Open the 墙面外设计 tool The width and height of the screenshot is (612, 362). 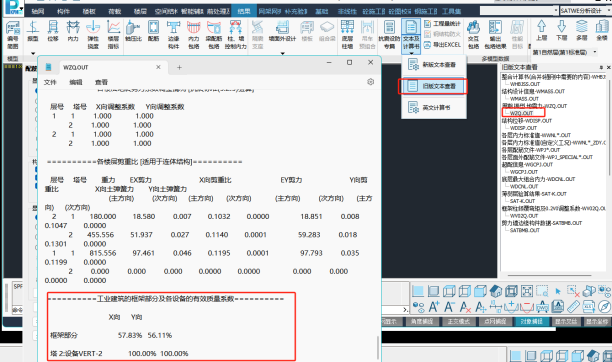point(282,32)
